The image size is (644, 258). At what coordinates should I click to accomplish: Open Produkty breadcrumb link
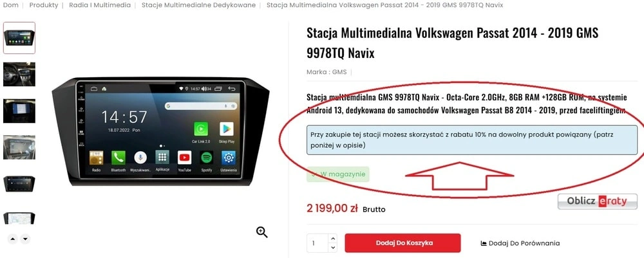point(44,5)
